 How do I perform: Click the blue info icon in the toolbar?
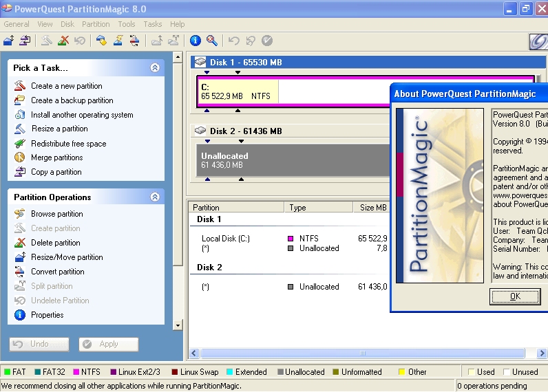click(195, 41)
